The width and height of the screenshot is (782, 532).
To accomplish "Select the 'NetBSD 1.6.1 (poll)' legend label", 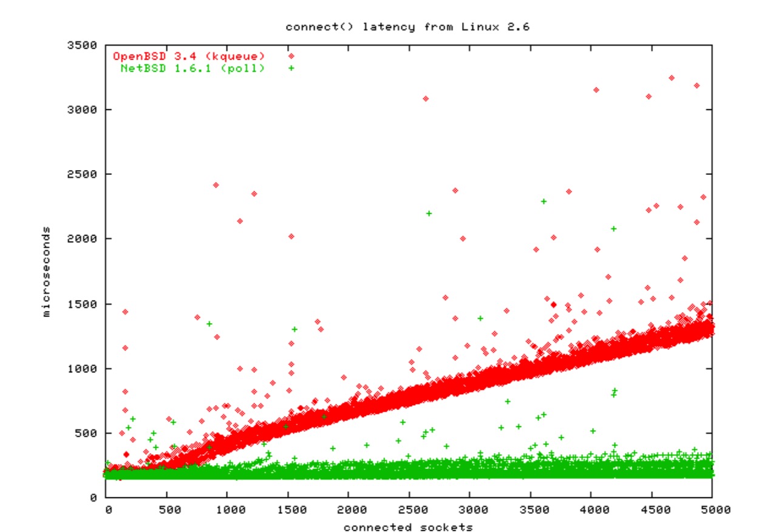I will (193, 68).
